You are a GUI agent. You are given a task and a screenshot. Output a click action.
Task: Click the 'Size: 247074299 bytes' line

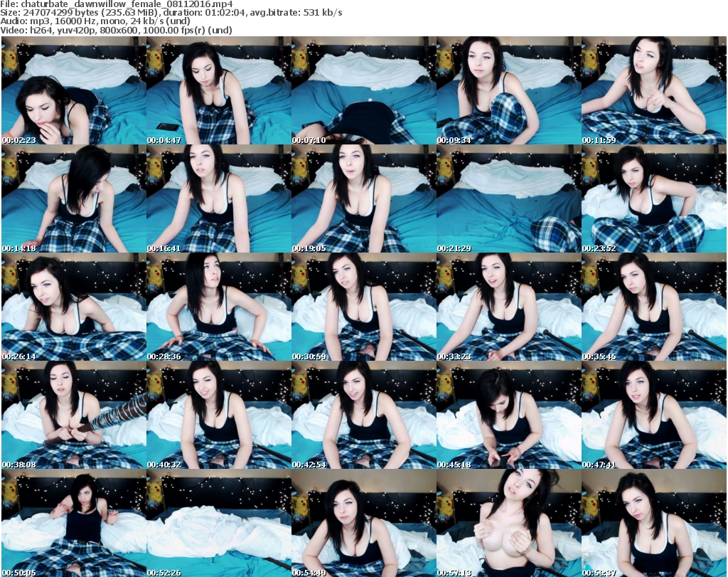pyautogui.click(x=171, y=13)
